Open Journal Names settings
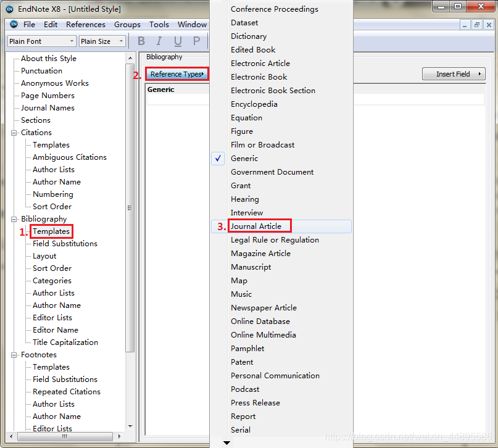498x448 pixels. click(48, 108)
